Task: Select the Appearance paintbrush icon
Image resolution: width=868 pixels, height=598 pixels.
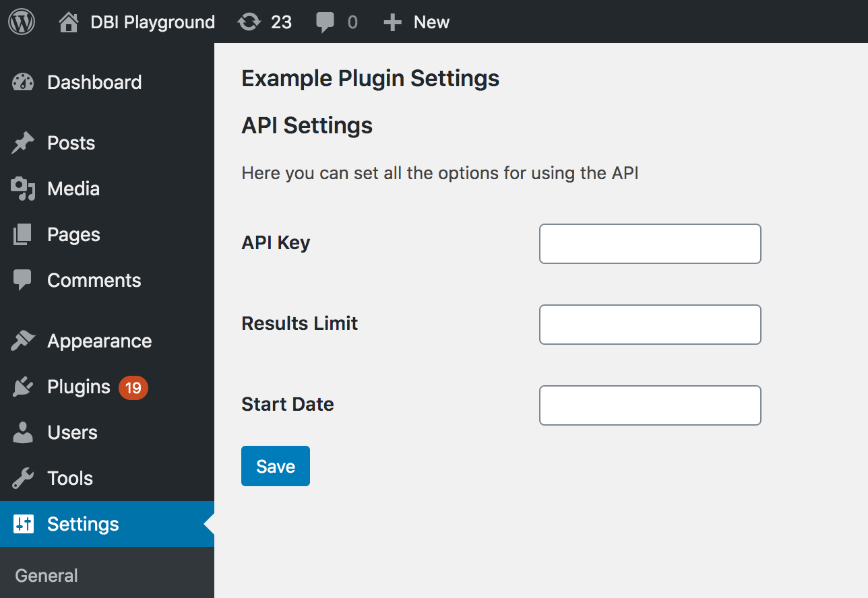Action: 22,341
